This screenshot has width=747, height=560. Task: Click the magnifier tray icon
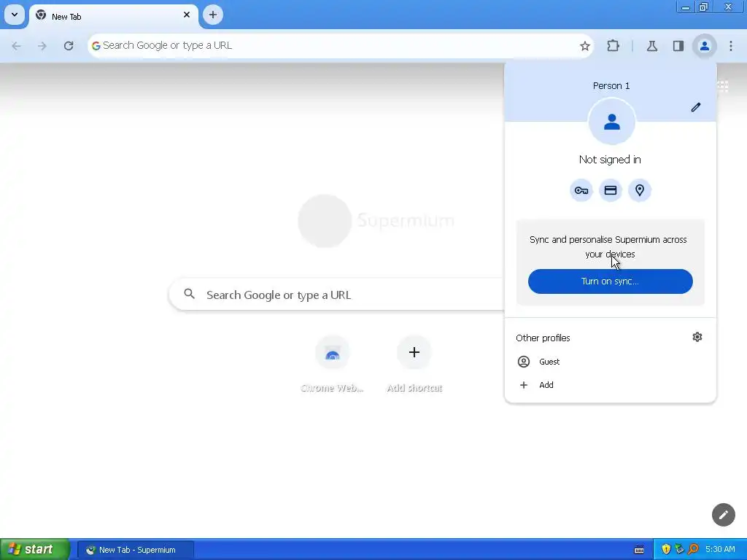click(x=693, y=550)
